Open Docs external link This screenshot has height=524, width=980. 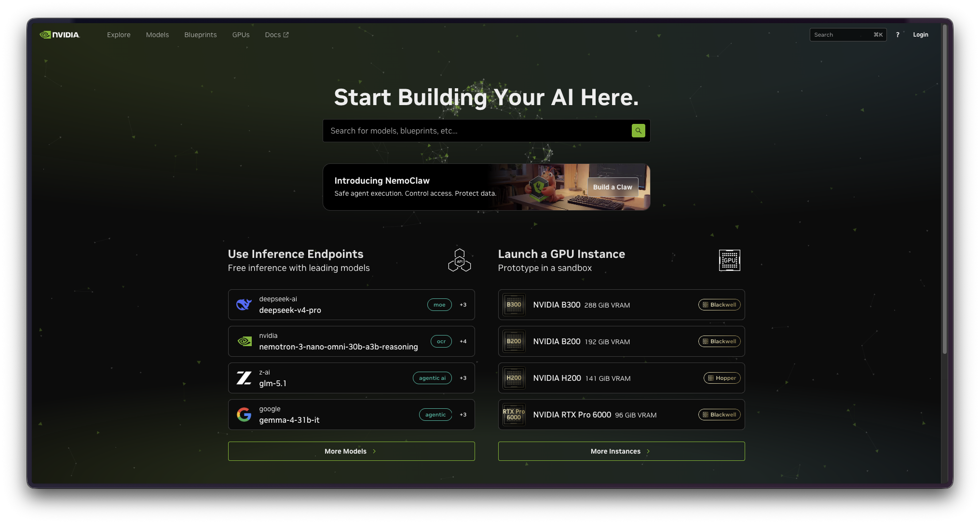(277, 35)
